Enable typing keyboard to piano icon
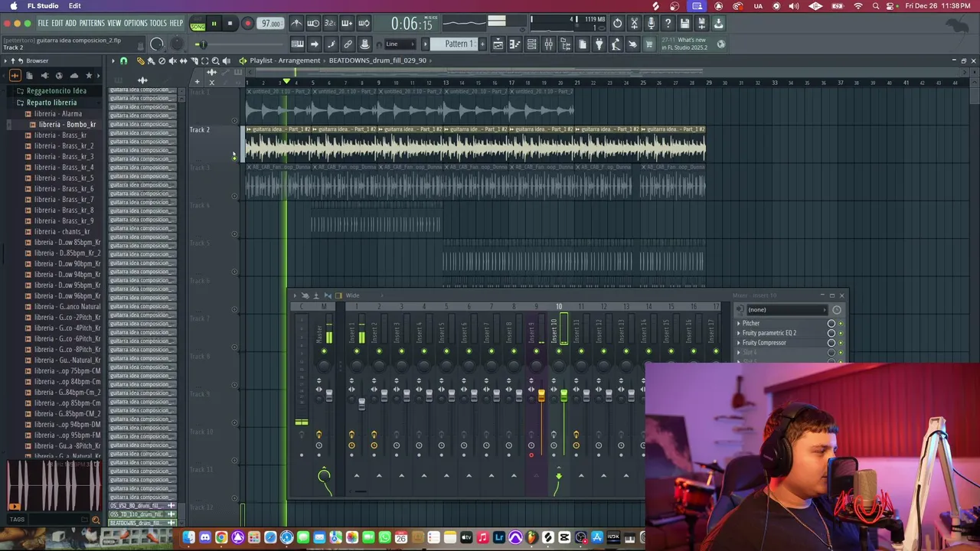Viewport: 980px width, 551px height. 298,44
